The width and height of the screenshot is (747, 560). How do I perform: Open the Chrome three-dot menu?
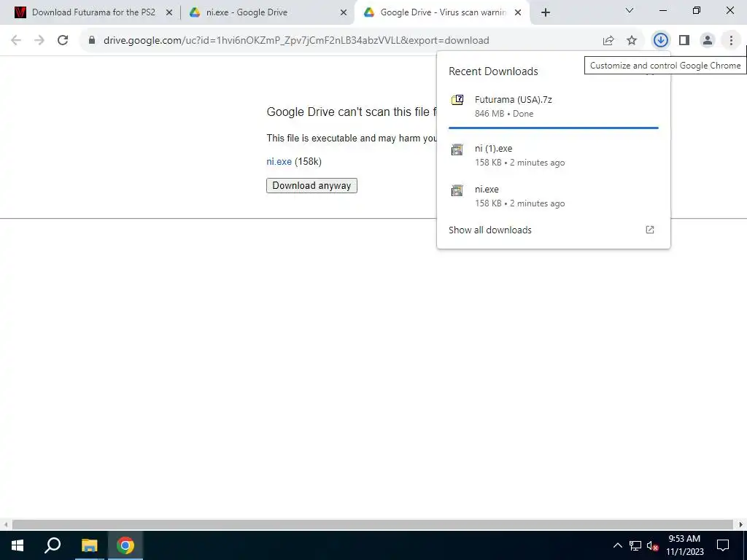(731, 41)
